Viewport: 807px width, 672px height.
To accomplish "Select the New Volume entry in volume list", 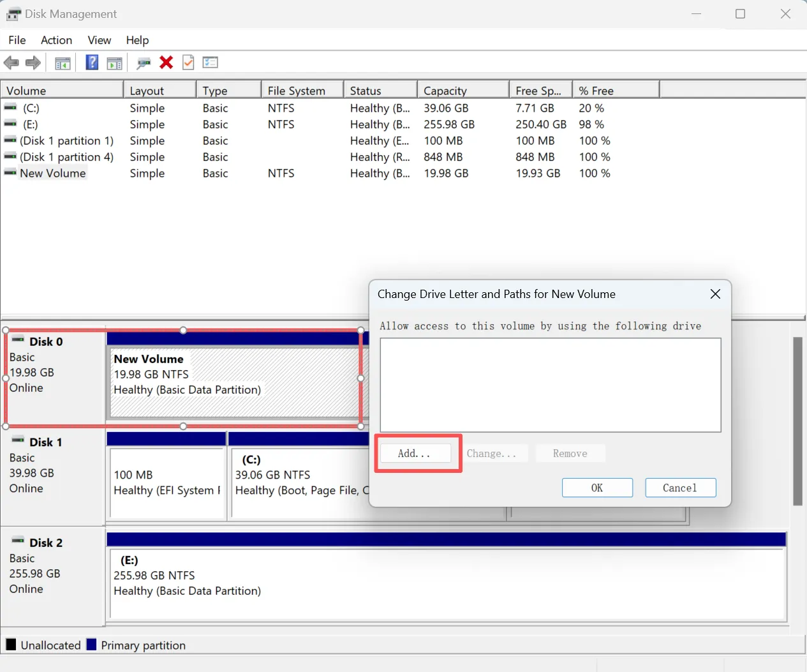I will [53, 173].
